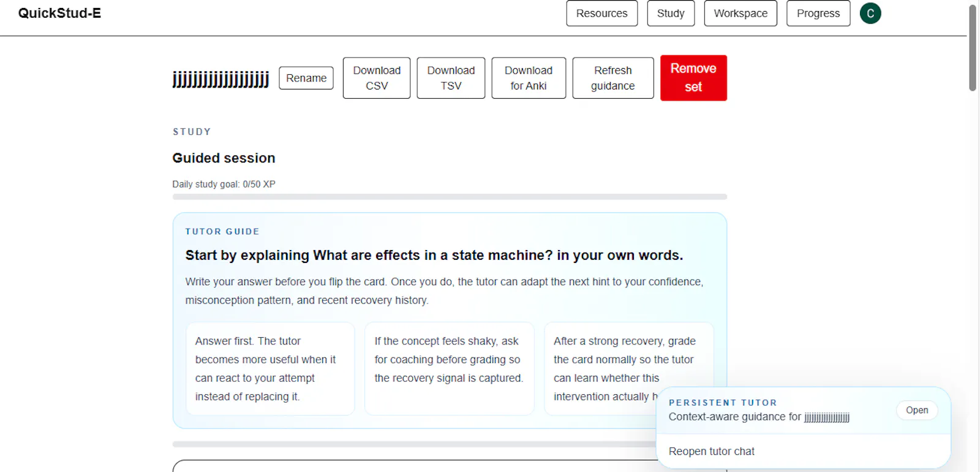Select the 'Daily study goal: 0/50 XP' text
The height and width of the screenshot is (472, 980).
pyautogui.click(x=224, y=184)
